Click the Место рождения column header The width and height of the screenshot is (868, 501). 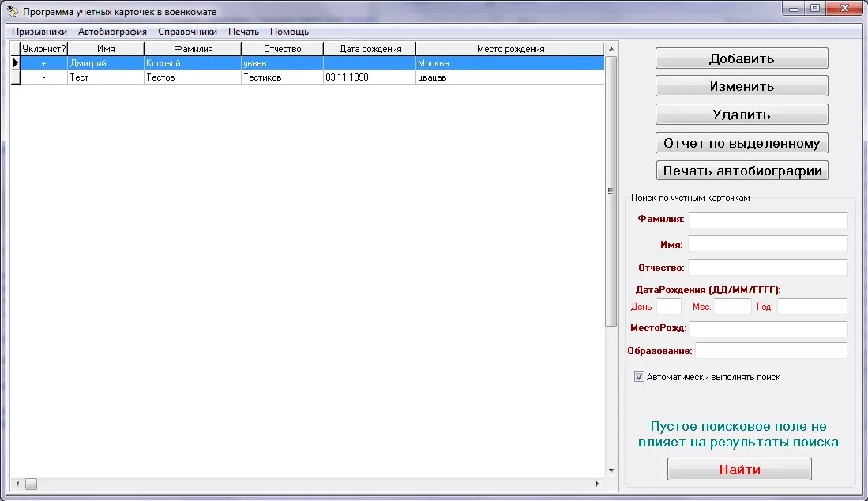(x=510, y=49)
